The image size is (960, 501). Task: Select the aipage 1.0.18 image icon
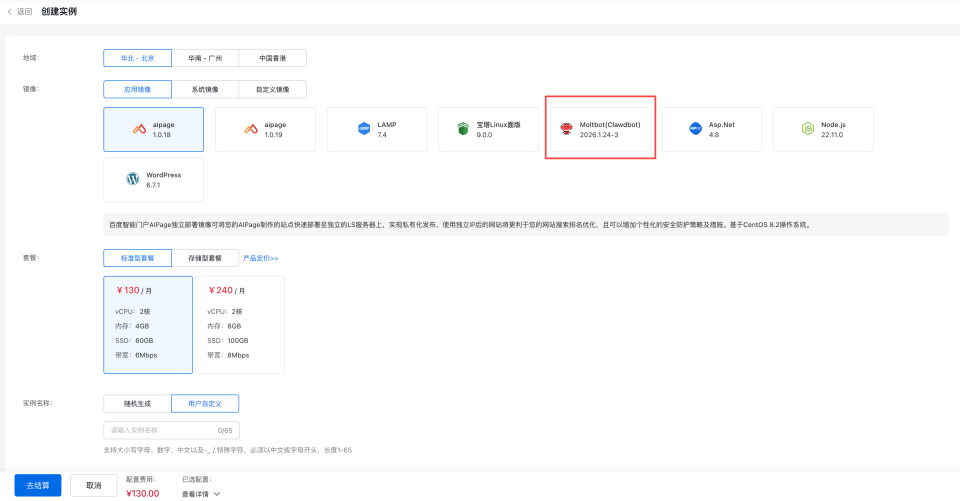coord(140,129)
